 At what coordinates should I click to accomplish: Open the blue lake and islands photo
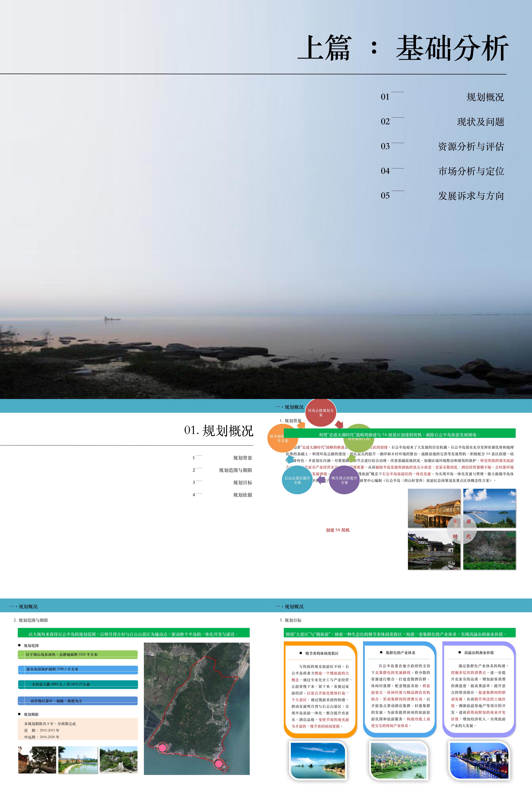[318, 760]
